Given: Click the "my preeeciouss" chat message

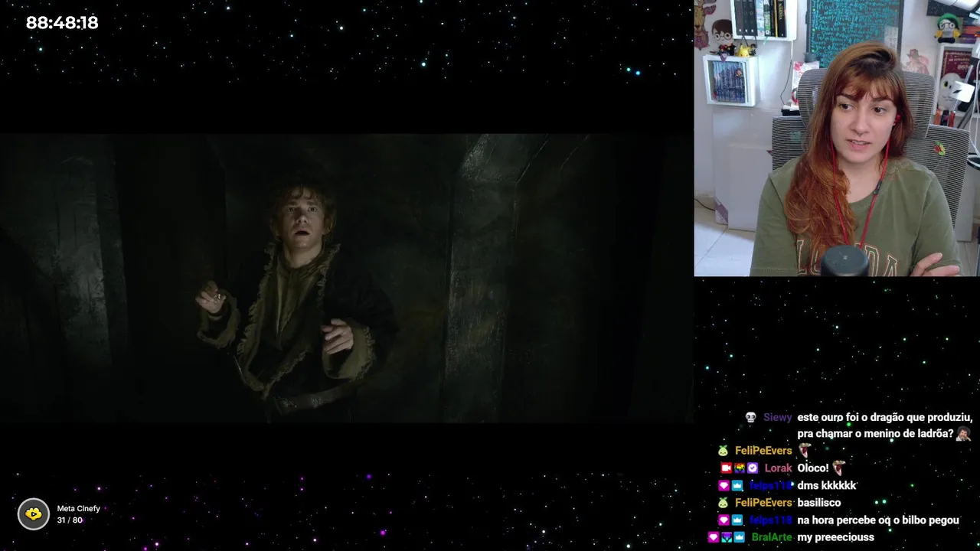Looking at the screenshot, I should [x=835, y=537].
